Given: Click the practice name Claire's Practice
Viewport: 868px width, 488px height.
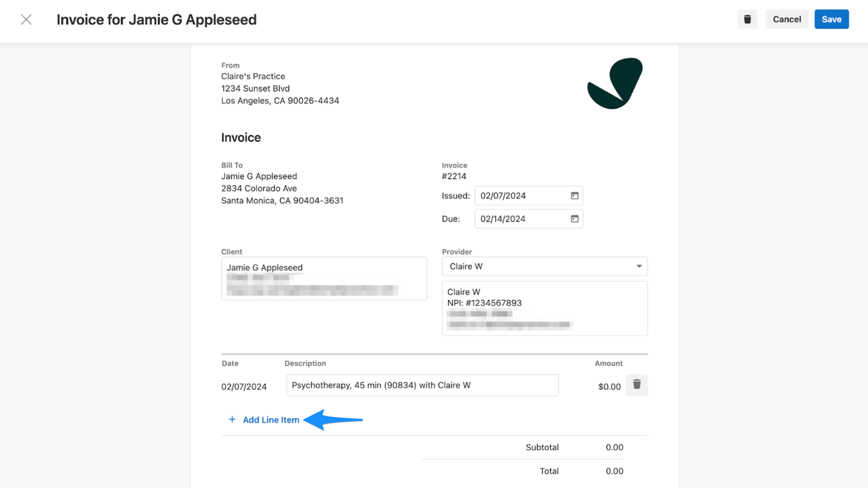Looking at the screenshot, I should tap(253, 76).
